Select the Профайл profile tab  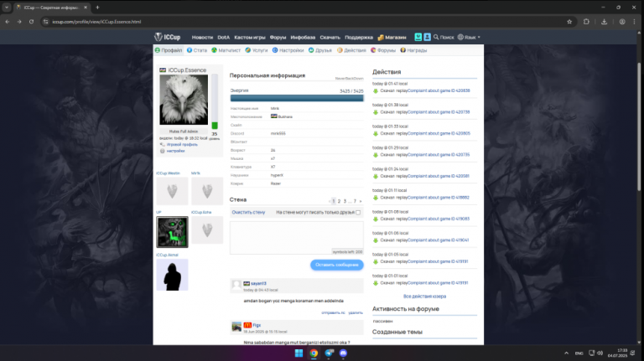pos(169,50)
